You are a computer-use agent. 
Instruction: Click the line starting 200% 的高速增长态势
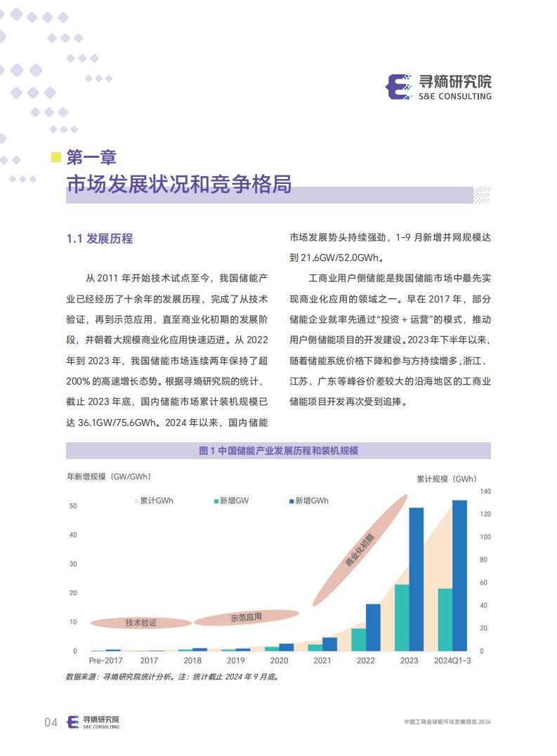(x=165, y=381)
